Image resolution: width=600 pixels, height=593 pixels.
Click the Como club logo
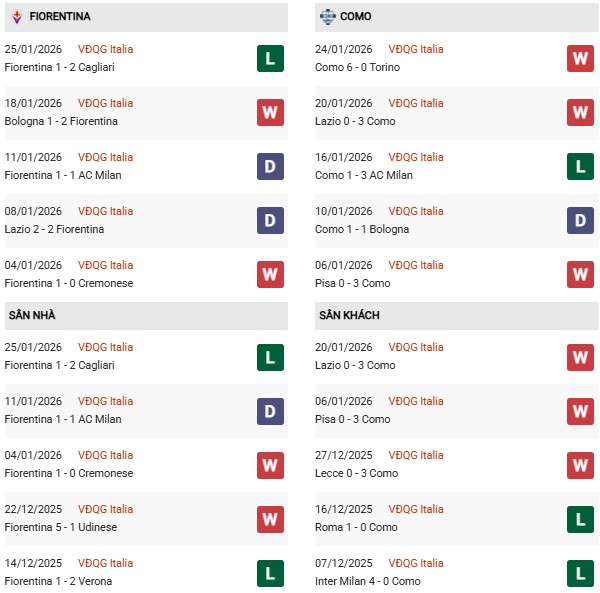coord(327,16)
